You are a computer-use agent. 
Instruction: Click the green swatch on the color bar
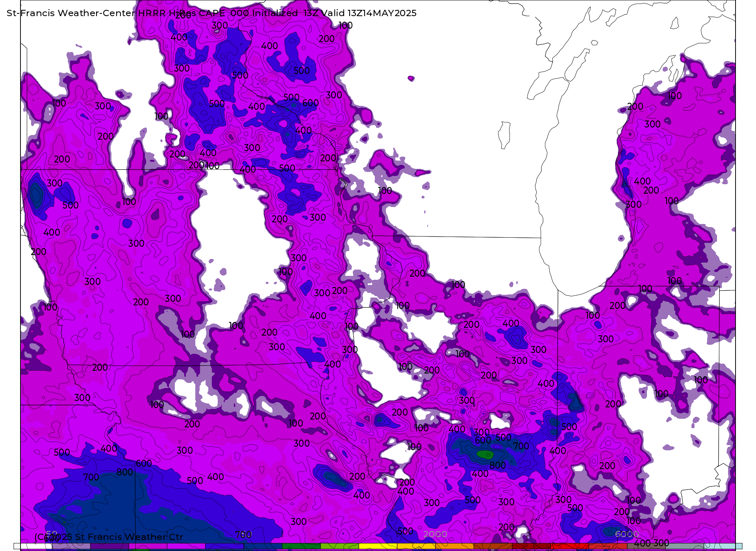(x=301, y=546)
